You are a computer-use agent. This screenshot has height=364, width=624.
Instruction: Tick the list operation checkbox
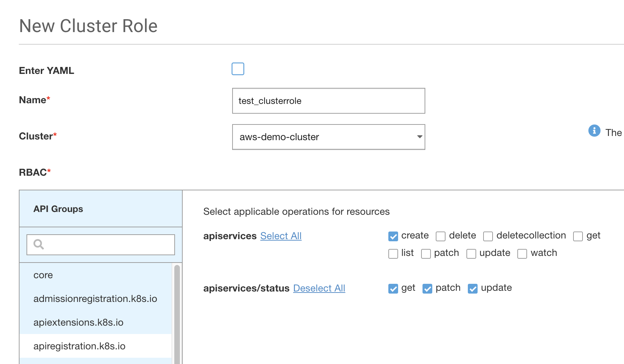(393, 254)
